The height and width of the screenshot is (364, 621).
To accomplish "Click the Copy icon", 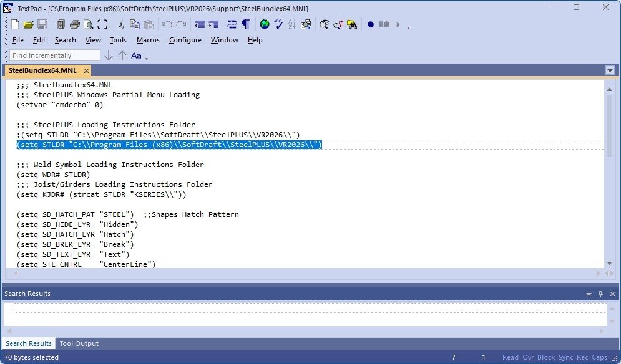I will 135,24.
